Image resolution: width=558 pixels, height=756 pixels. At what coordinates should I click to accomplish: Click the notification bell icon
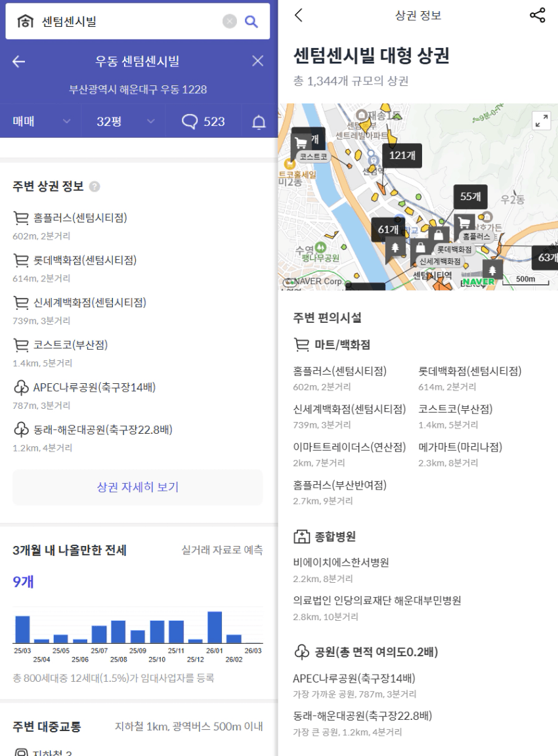(259, 122)
